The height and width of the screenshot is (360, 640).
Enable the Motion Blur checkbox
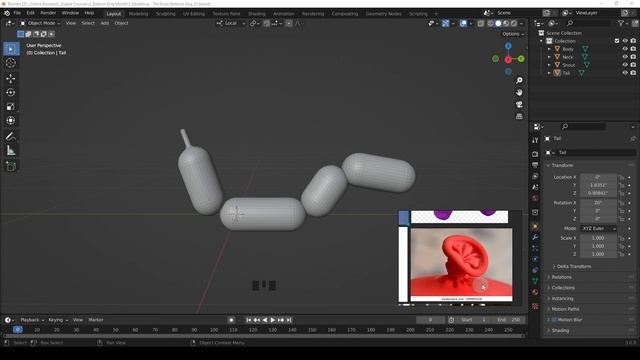(554, 320)
